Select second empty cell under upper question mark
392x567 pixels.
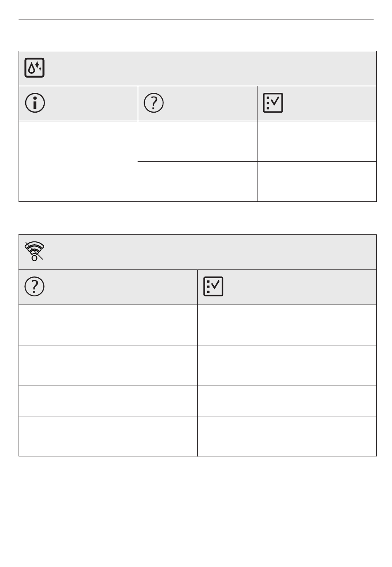(x=197, y=182)
